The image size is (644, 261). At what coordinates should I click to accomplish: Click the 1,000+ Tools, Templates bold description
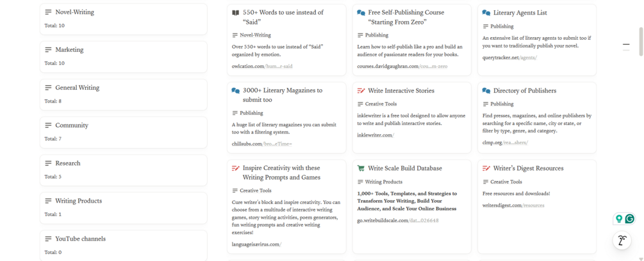(x=407, y=201)
